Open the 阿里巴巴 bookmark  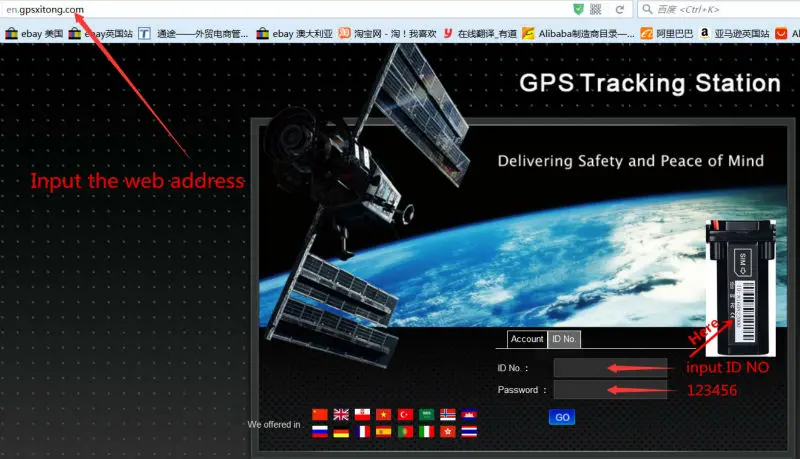(x=666, y=34)
